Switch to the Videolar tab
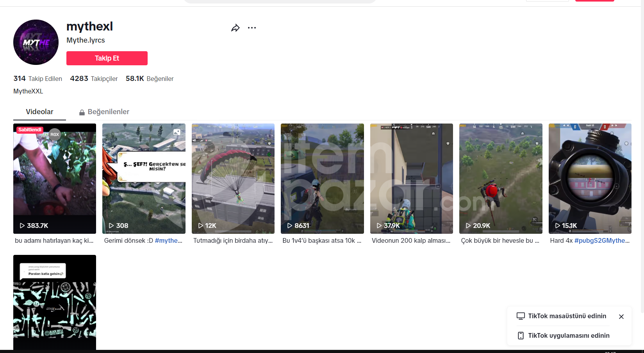The height and width of the screenshot is (353, 644). (x=39, y=112)
